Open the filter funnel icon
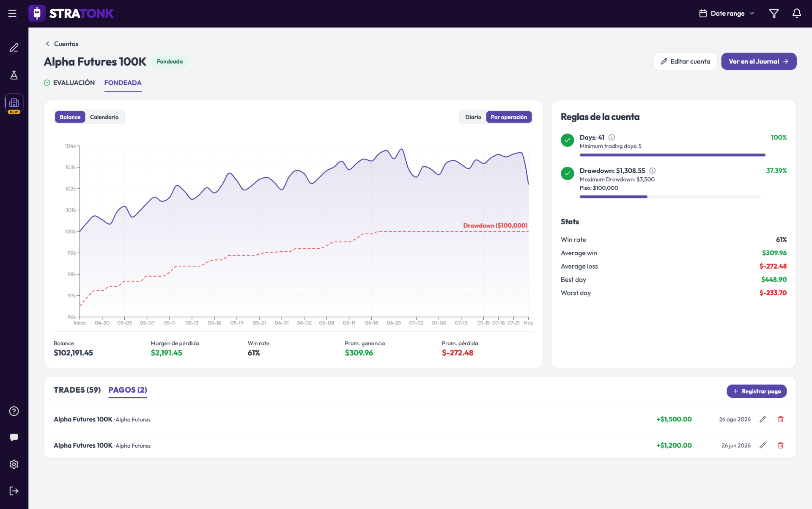 tap(774, 14)
